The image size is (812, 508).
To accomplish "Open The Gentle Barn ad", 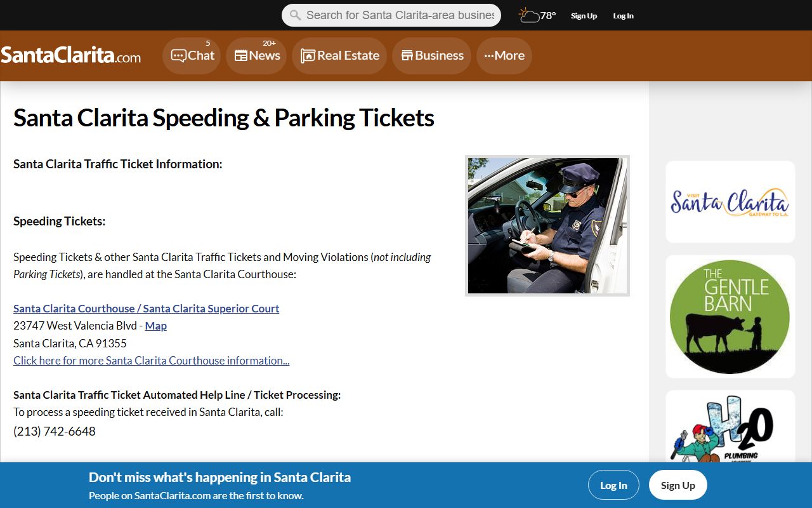I will click(x=730, y=316).
